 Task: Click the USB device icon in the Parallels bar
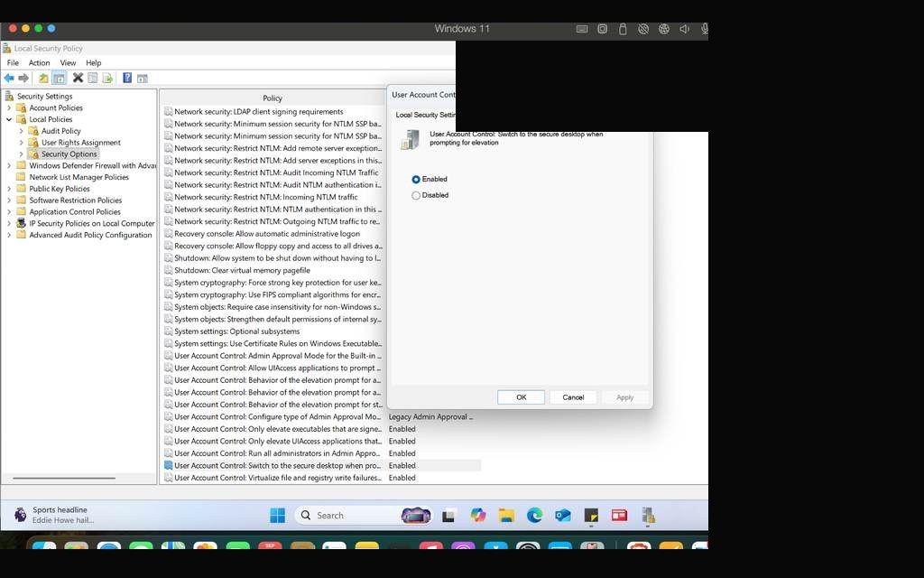click(x=623, y=29)
